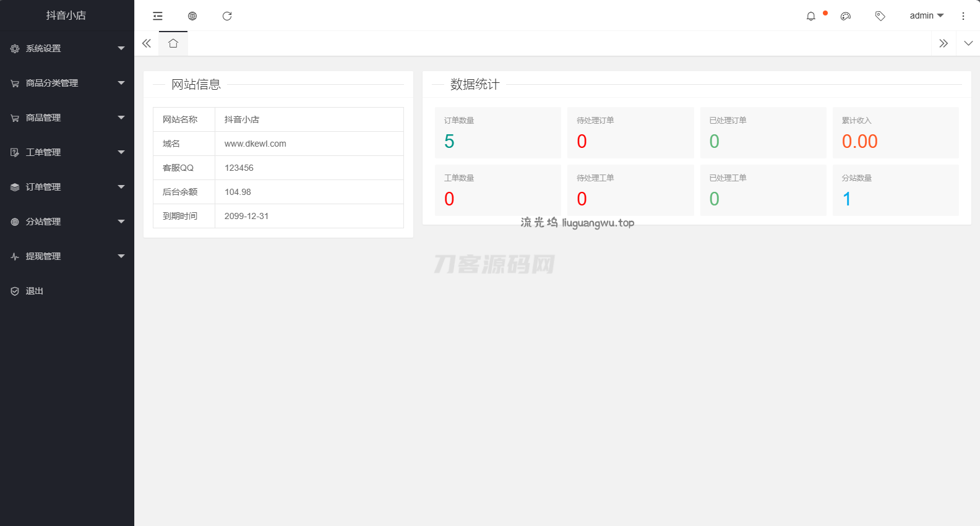Open the admin user dropdown
Viewport: 980px width, 526px height.
pos(926,16)
